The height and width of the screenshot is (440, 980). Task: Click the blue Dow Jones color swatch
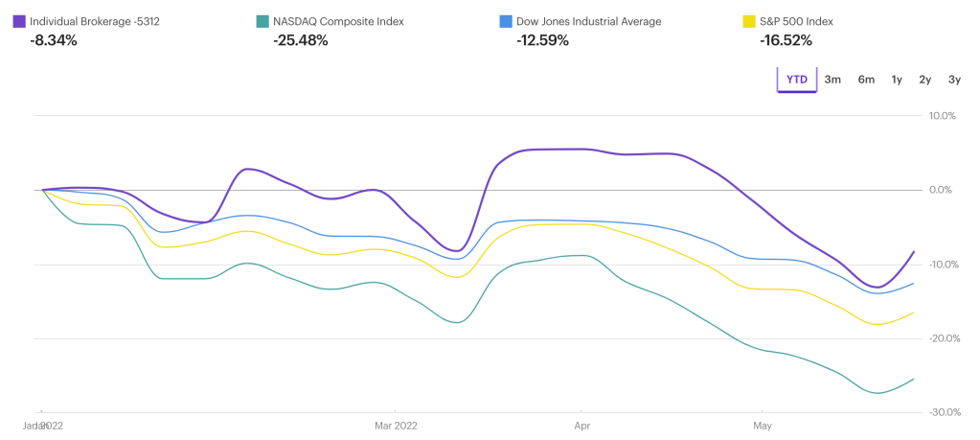507,21
